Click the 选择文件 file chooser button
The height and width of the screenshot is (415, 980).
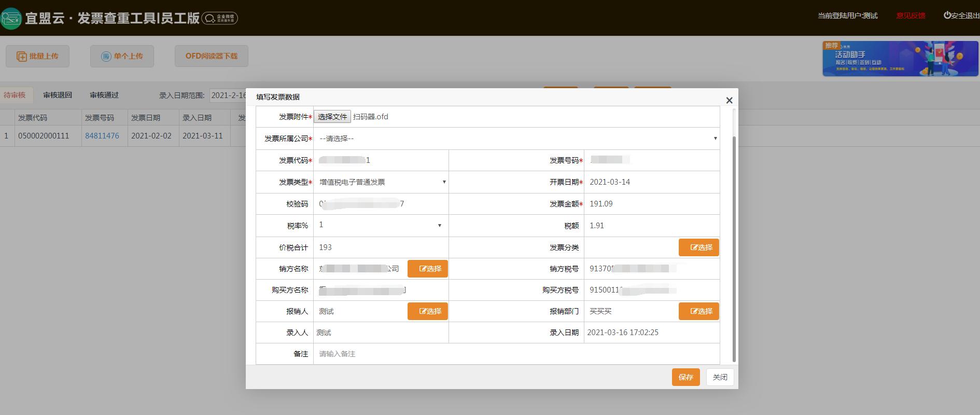tap(332, 117)
